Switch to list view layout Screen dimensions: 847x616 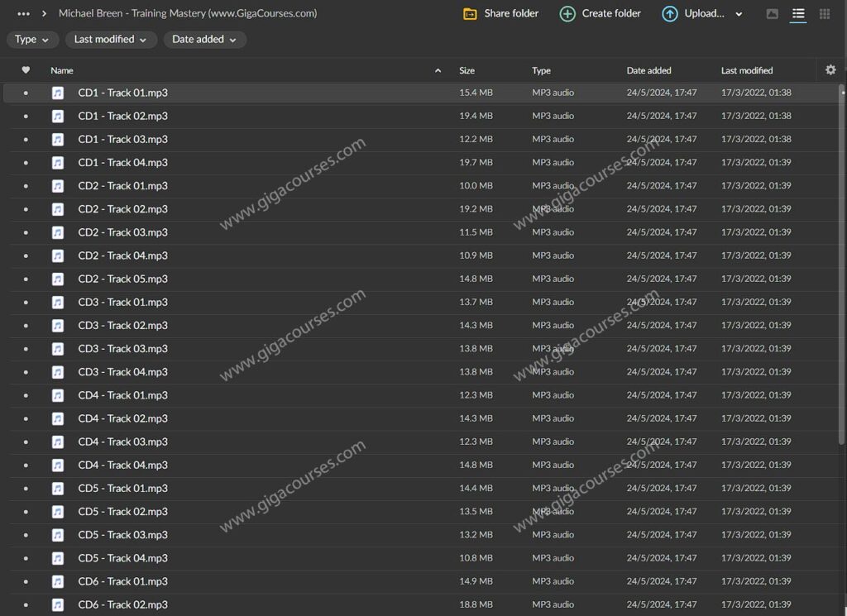(x=798, y=14)
